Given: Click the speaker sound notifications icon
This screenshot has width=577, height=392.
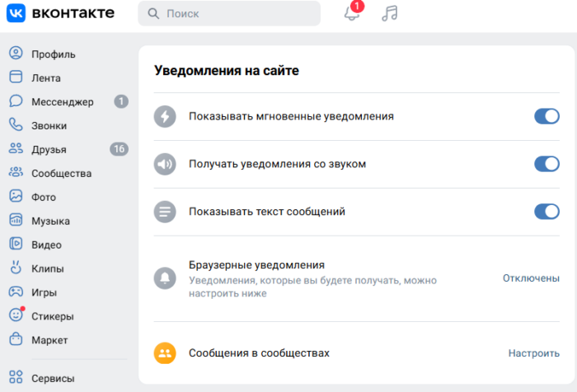Looking at the screenshot, I should [165, 164].
